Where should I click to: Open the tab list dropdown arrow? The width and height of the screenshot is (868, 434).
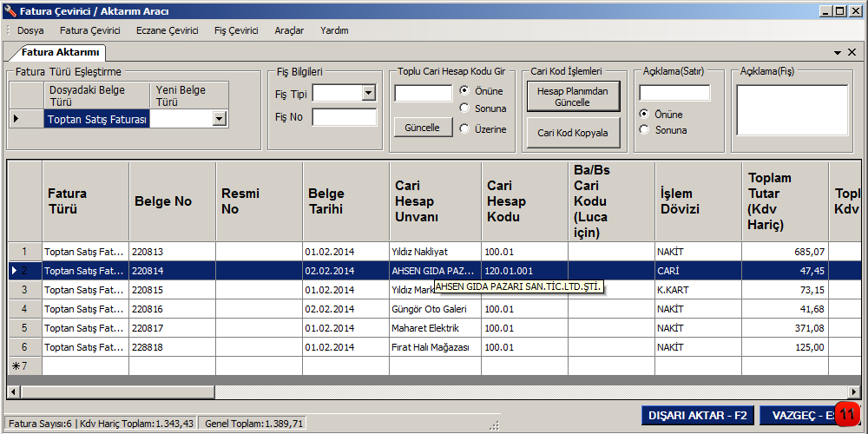(838, 53)
